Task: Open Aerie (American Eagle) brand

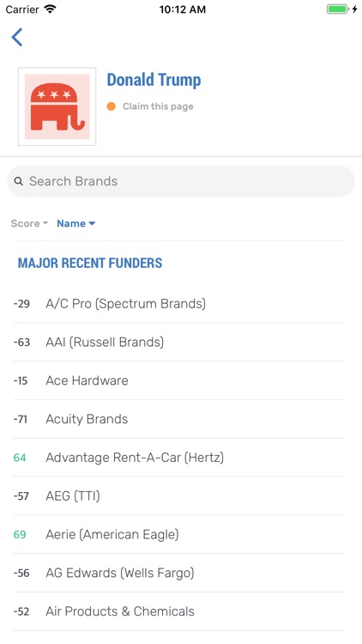Action: [178, 534]
